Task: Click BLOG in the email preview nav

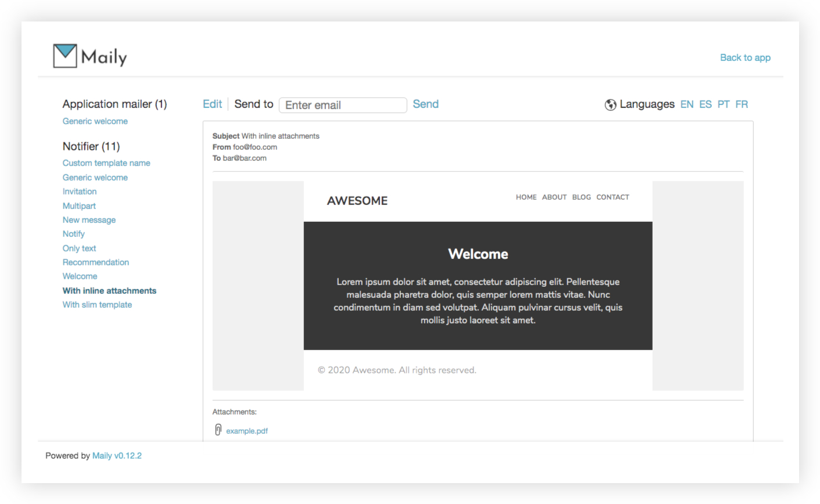Action: point(581,197)
